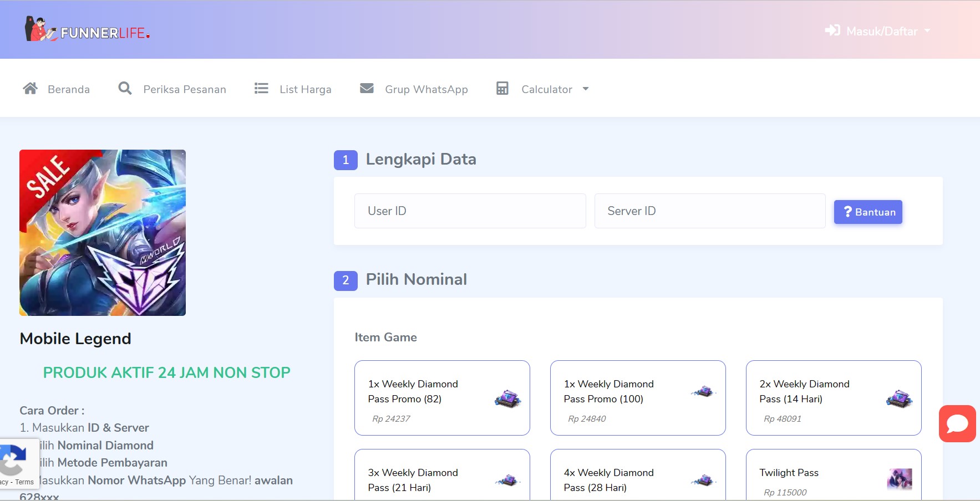Expand the Calculator dropdown menu
This screenshot has width=980, height=501.
(x=542, y=89)
